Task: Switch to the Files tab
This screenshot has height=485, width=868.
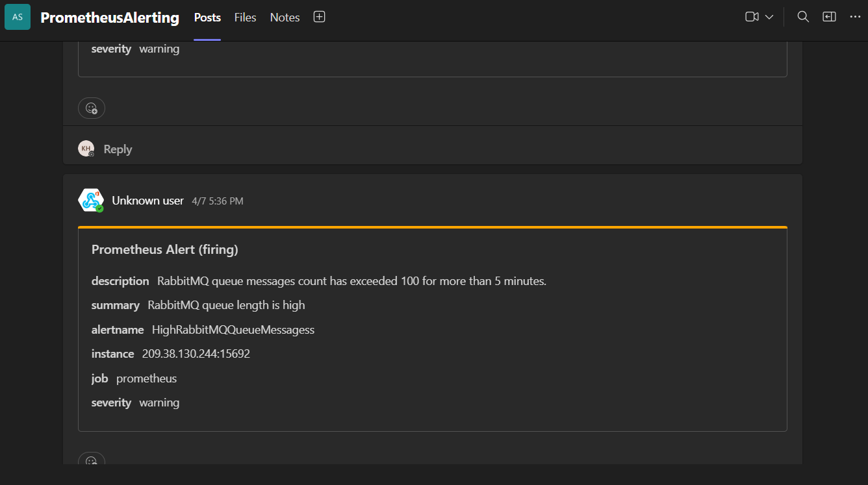Action: pos(245,18)
